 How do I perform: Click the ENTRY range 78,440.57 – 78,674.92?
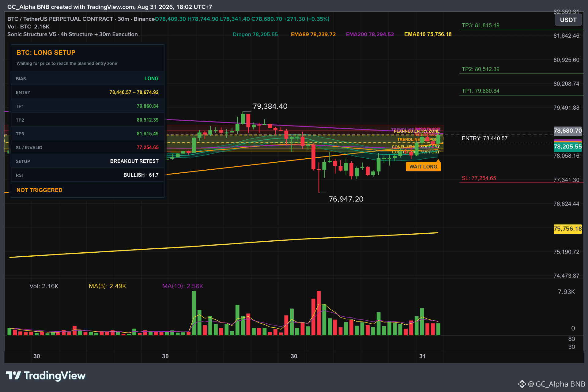point(134,92)
